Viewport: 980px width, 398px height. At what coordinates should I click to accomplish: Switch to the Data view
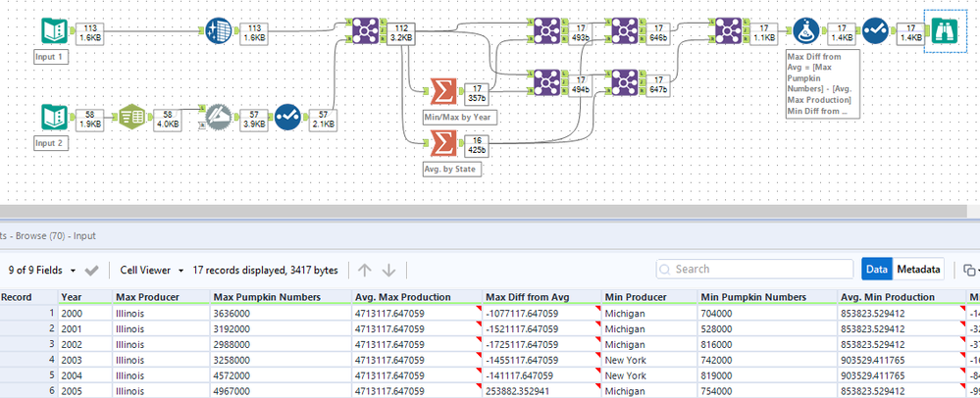tap(877, 270)
